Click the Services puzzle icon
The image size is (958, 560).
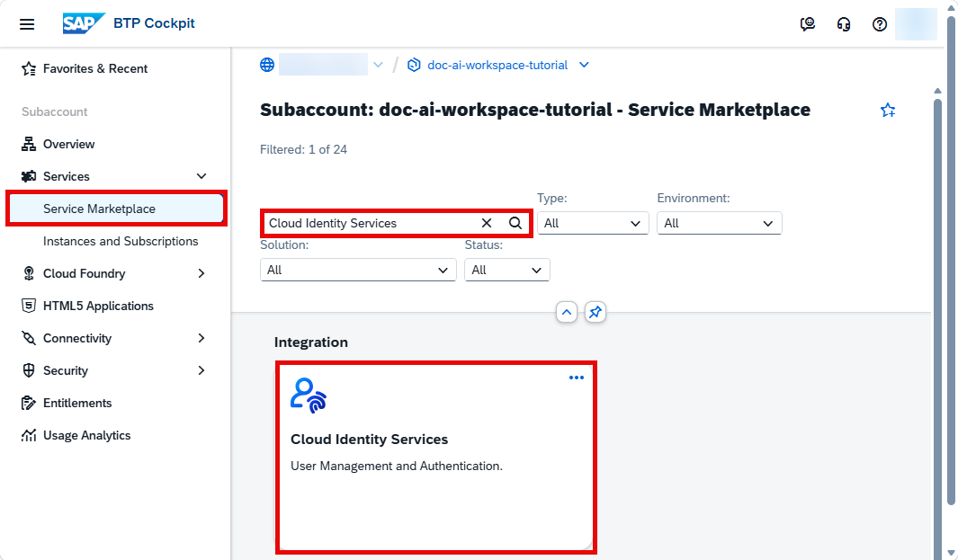point(29,176)
